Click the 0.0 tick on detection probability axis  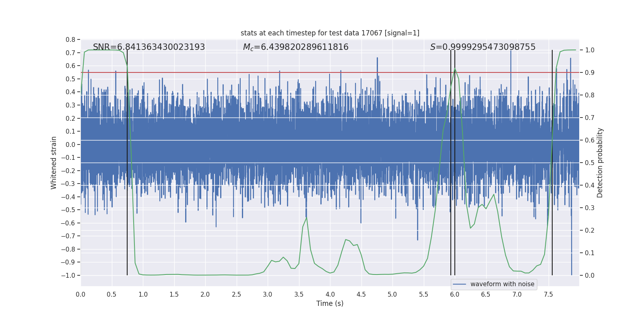[x=590, y=276]
